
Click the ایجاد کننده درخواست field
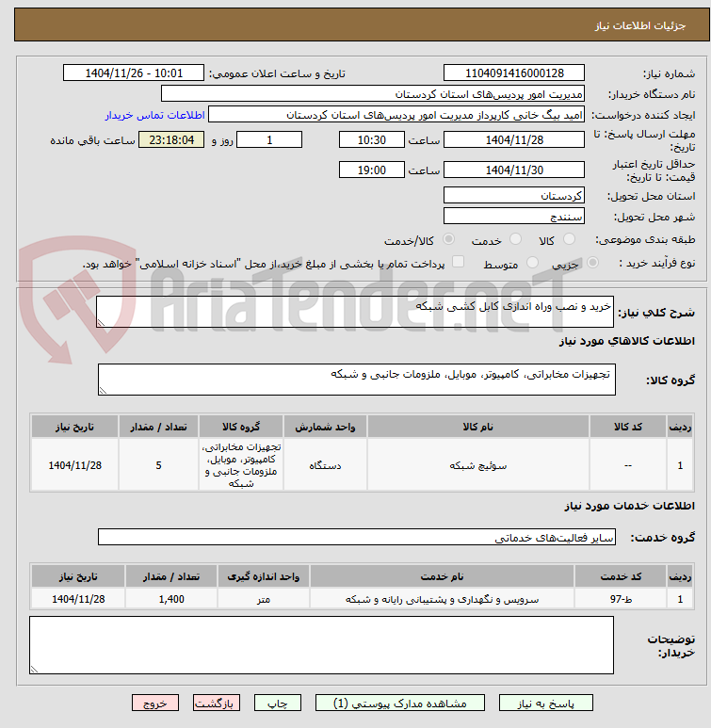(396, 115)
